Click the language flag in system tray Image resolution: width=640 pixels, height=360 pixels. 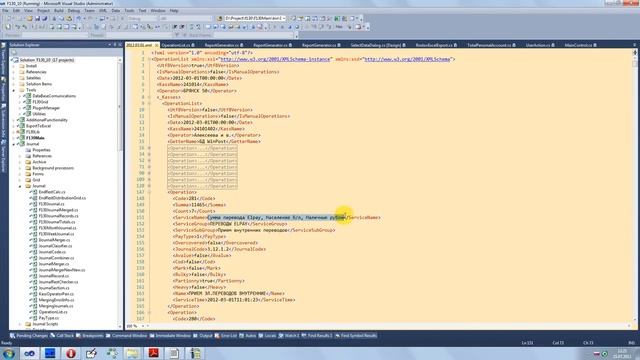(x=596, y=354)
